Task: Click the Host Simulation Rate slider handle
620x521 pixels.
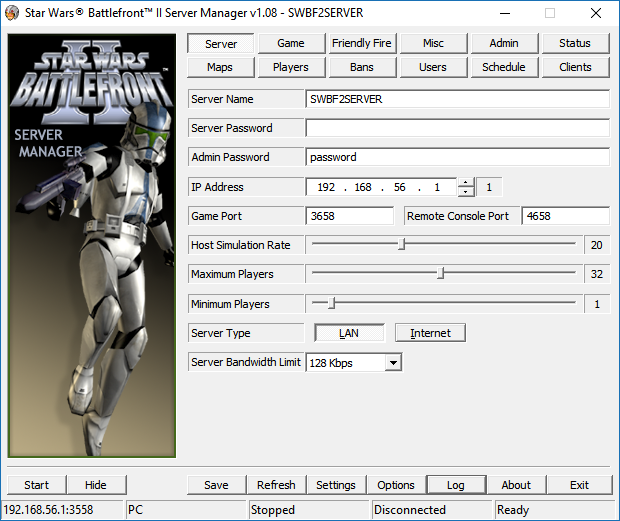Action: coord(401,244)
